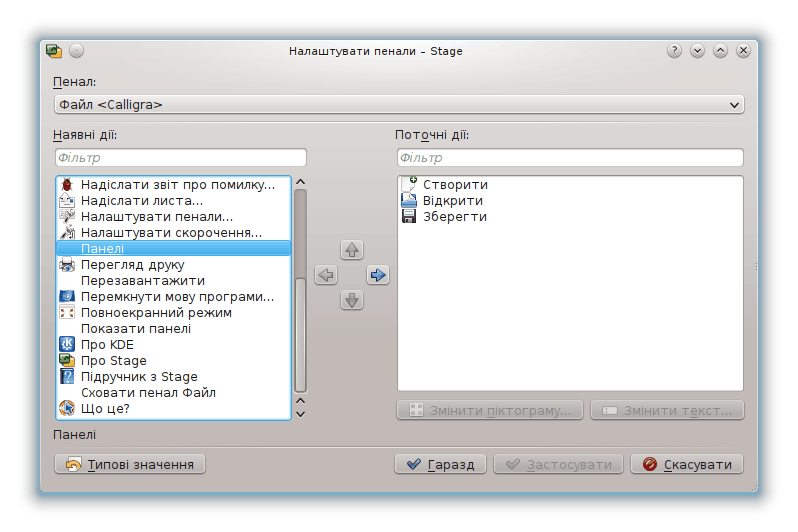This screenshot has width=798, height=532.
Task: Select the KDE logo icon for Про KDE
Action: point(67,345)
